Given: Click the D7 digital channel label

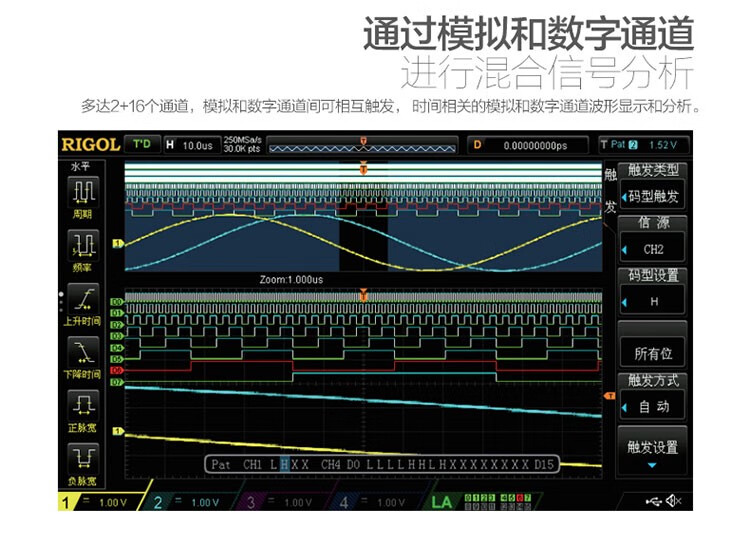Looking at the screenshot, I should [x=117, y=382].
